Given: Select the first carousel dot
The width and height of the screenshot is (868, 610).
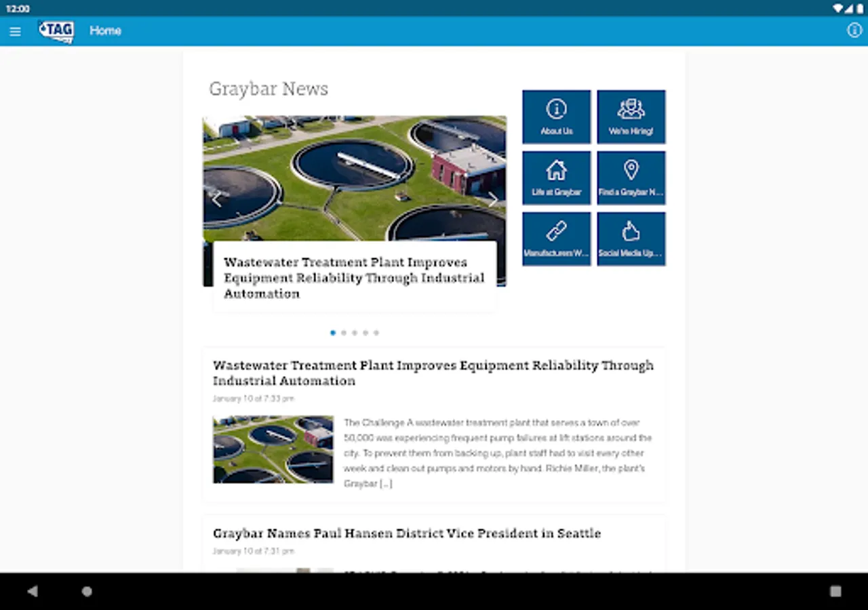Looking at the screenshot, I should click(x=333, y=333).
